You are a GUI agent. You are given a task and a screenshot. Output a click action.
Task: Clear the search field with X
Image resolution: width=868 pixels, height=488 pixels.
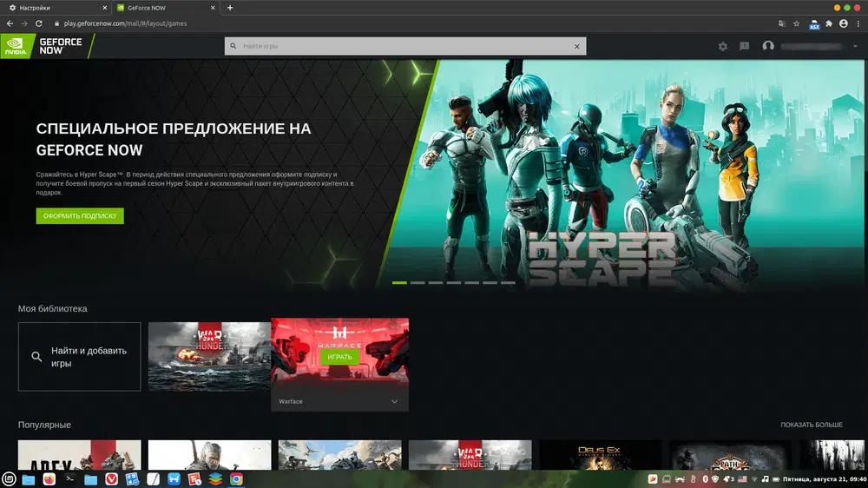[577, 47]
